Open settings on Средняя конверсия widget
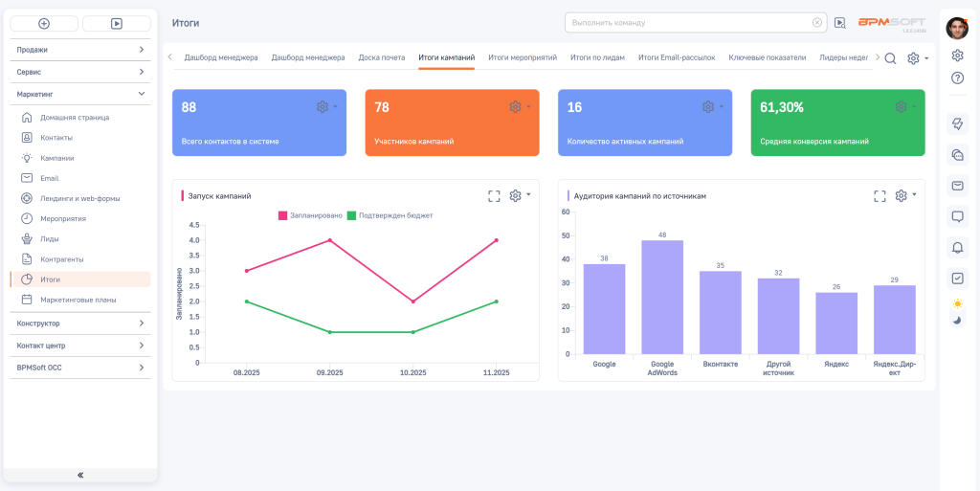Screen dimensions: 980x491 coord(905,107)
